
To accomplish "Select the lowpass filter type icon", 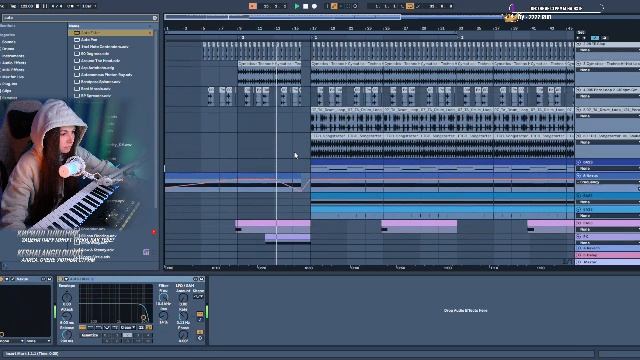I will (x=82, y=327).
